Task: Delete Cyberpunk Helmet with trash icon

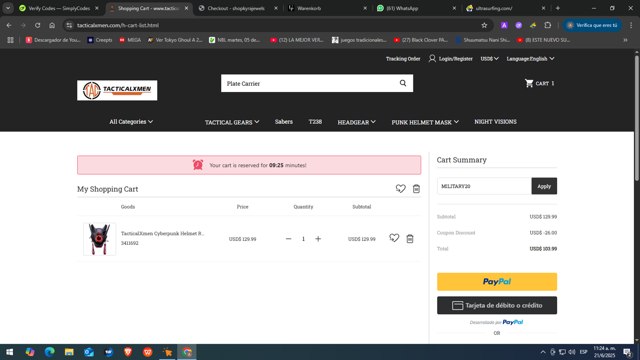Action: pos(410,239)
